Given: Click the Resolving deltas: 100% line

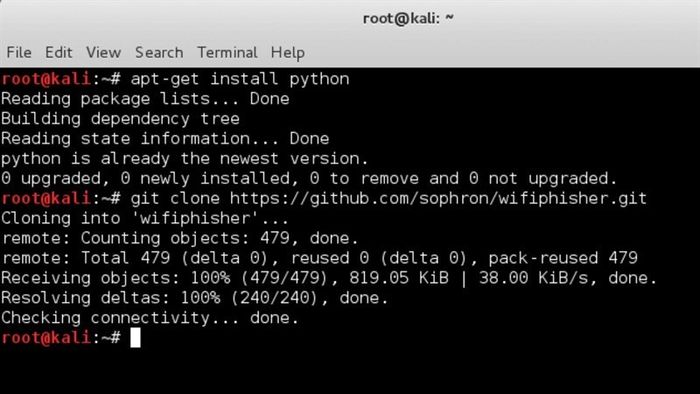Looking at the screenshot, I should pyautogui.click(x=195, y=298).
